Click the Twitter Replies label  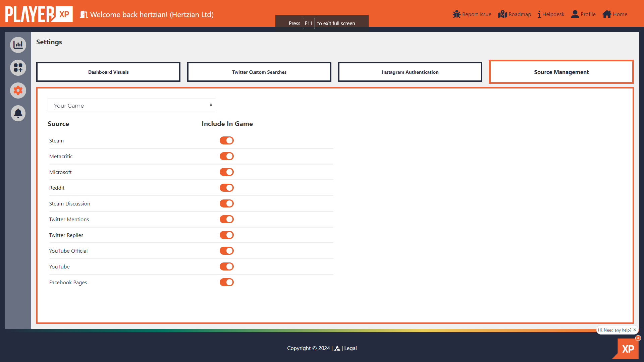coord(66,235)
